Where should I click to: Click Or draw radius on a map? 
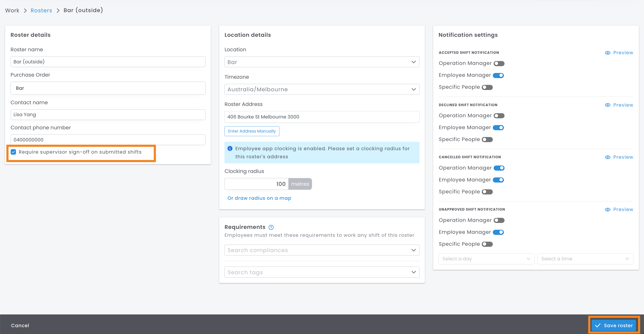click(259, 198)
